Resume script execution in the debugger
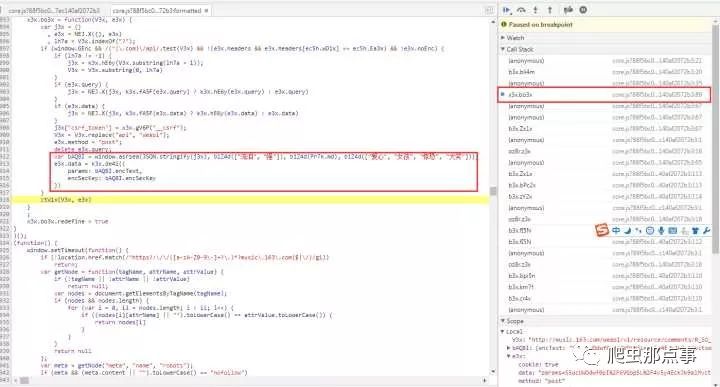 (x=507, y=10)
